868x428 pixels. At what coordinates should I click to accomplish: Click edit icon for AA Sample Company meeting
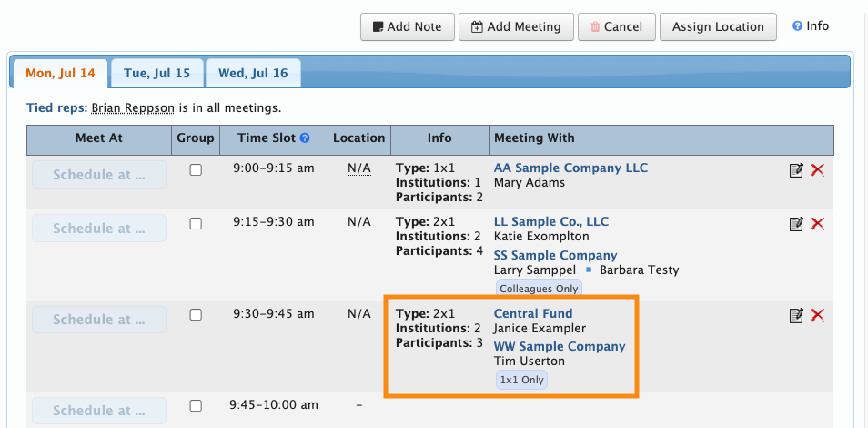click(796, 170)
